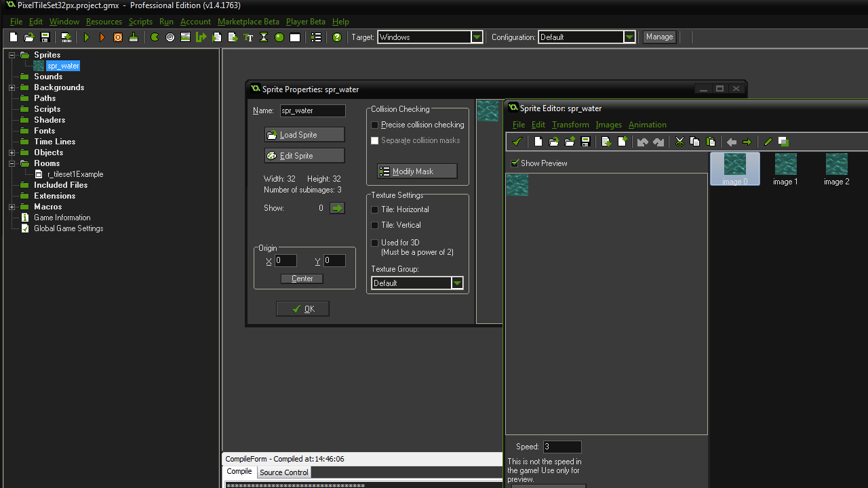Image resolution: width=868 pixels, height=488 pixels.
Task: Click the Center button under Origin
Action: 302,278
